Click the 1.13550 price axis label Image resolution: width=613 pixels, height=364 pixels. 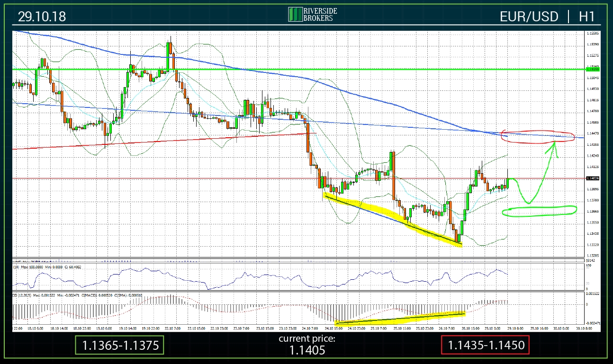(593, 222)
